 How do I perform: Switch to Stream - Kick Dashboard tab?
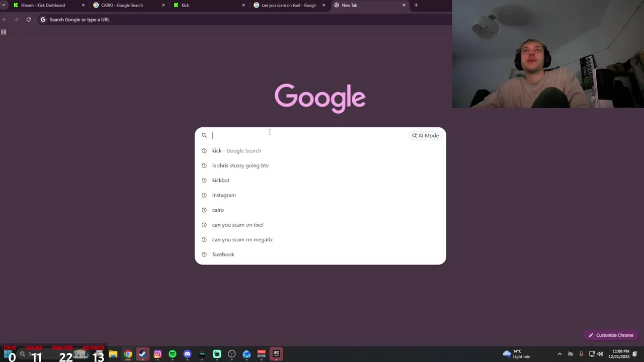click(x=48, y=5)
